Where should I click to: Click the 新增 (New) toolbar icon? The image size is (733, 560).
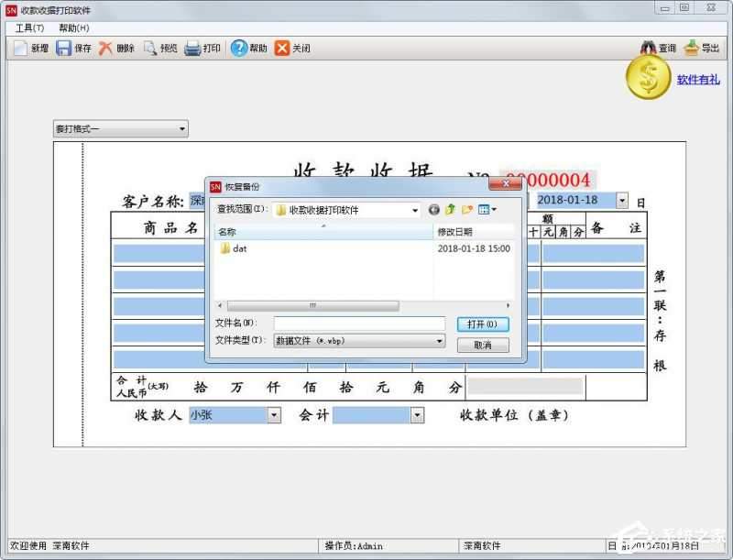tap(20, 48)
